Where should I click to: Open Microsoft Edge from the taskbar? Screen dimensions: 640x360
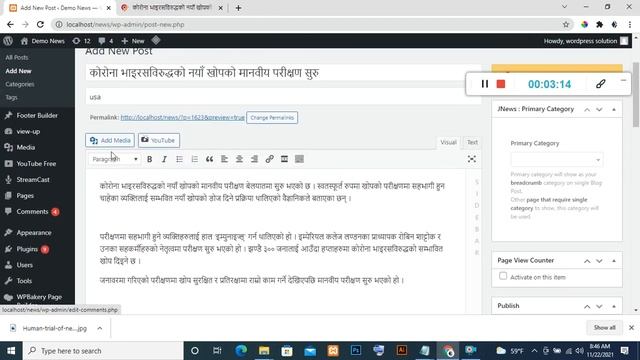pyautogui.click(x=241, y=351)
